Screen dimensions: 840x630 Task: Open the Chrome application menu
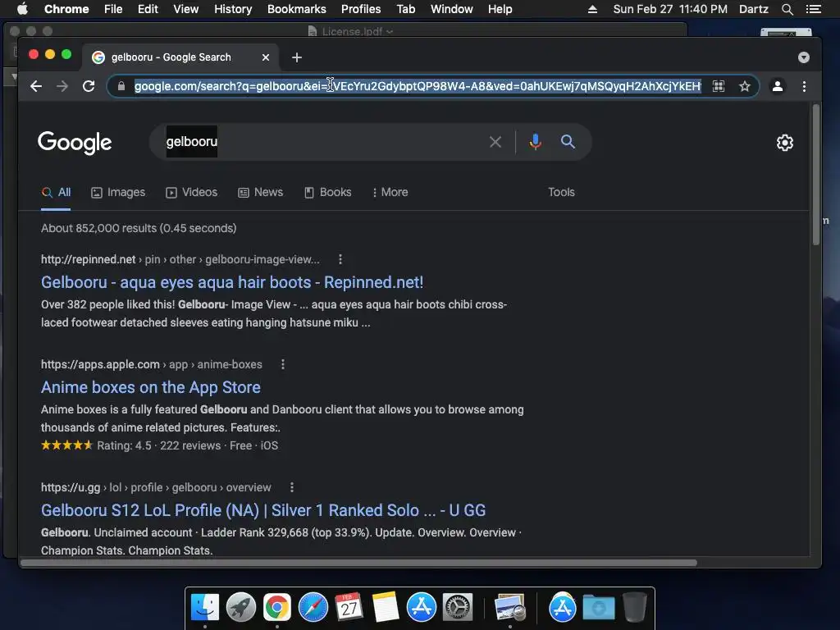pos(66,9)
